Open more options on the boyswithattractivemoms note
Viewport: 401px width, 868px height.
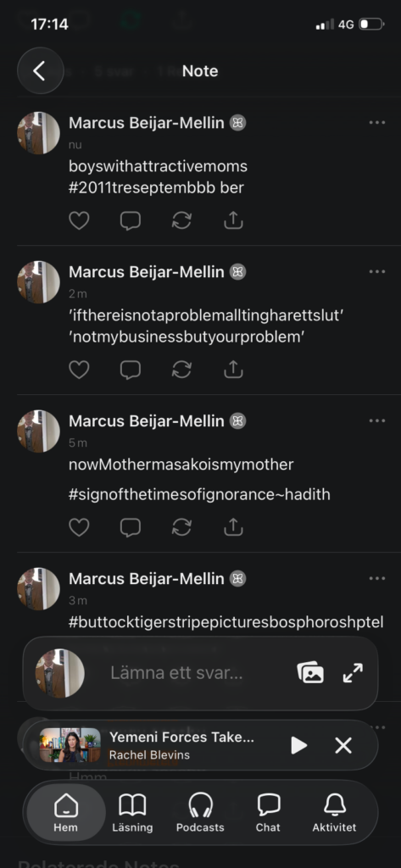coord(376,122)
